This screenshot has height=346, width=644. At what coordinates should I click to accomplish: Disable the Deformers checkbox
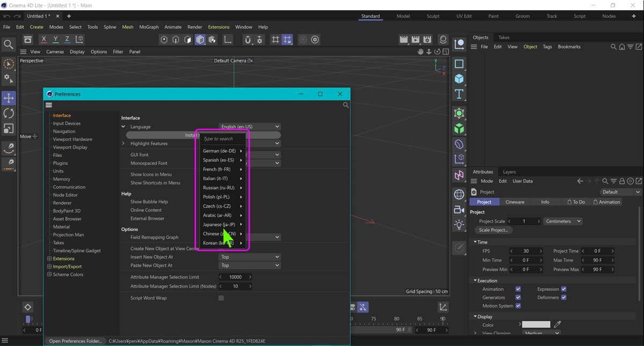563,297
